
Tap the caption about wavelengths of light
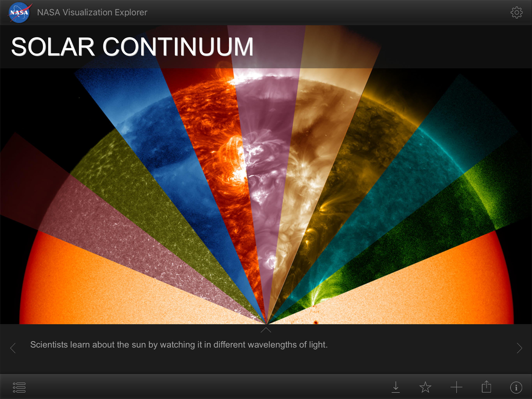(x=179, y=345)
